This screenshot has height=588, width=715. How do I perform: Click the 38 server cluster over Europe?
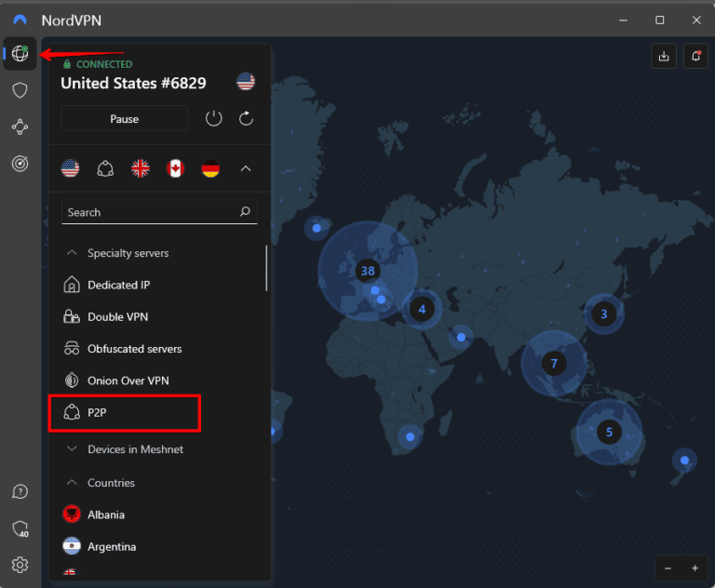(368, 271)
